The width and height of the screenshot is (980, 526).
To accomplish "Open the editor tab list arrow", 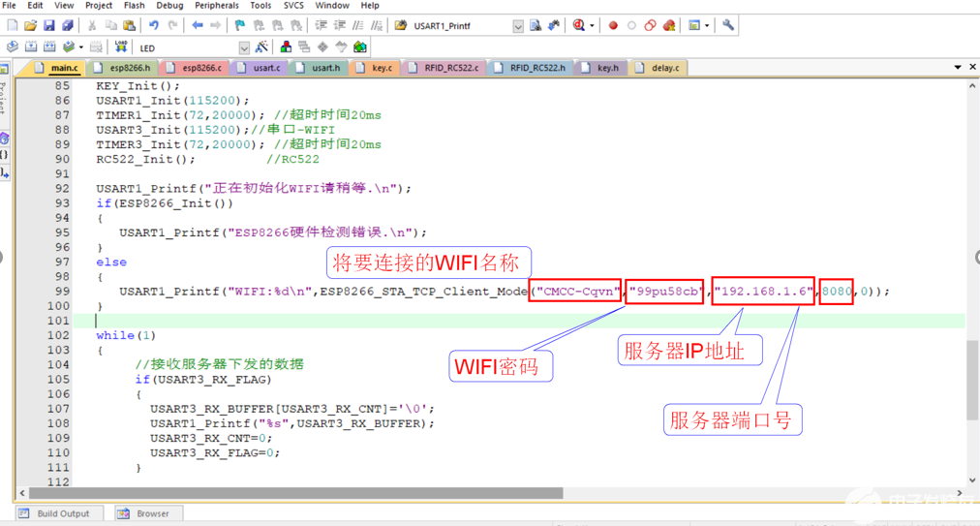I will tap(958, 68).
